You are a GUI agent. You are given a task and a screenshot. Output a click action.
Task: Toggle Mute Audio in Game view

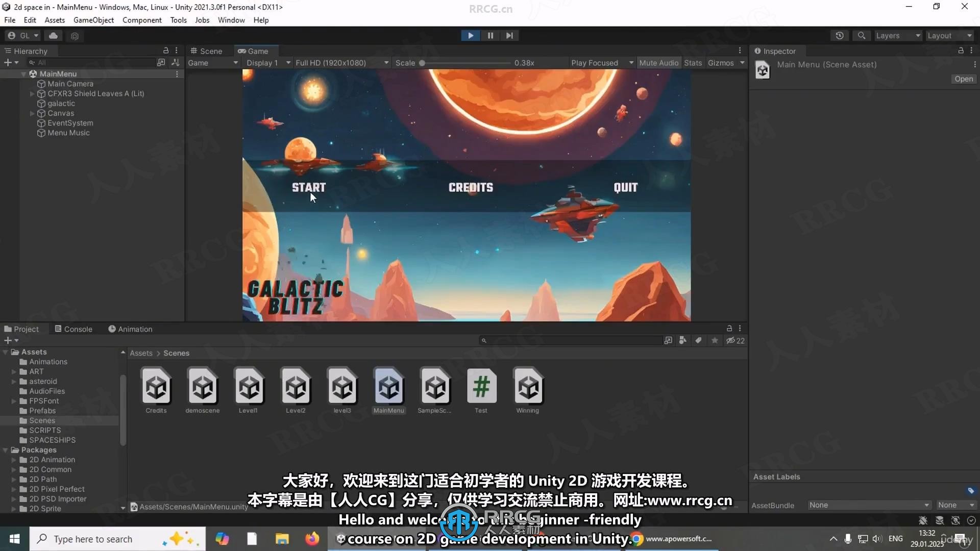click(x=658, y=63)
